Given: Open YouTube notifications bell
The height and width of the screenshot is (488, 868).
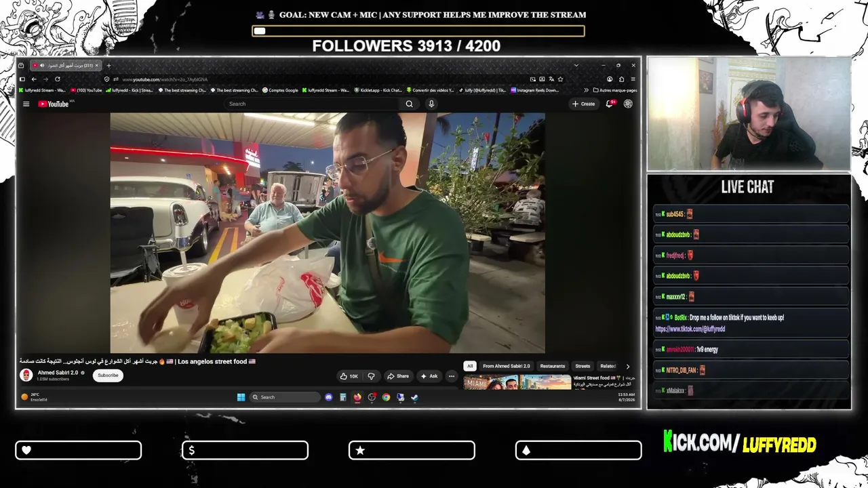Looking at the screenshot, I should [x=610, y=104].
